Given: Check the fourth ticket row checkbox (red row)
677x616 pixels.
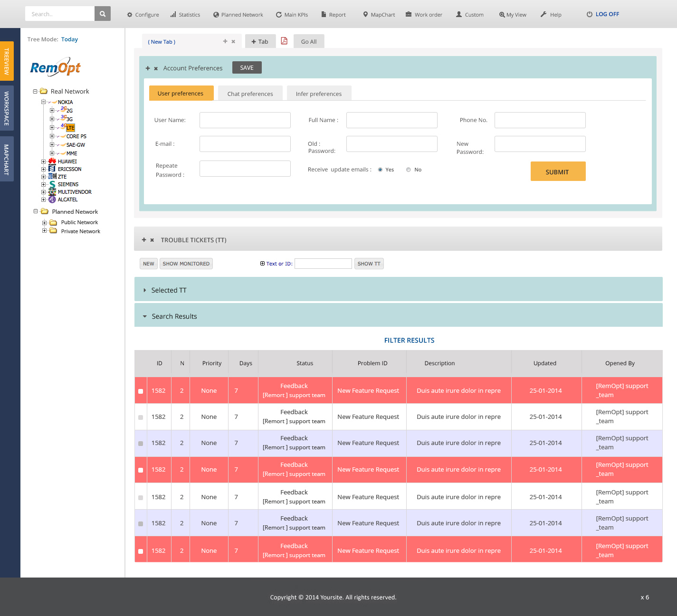Looking at the screenshot, I should 141,470.
